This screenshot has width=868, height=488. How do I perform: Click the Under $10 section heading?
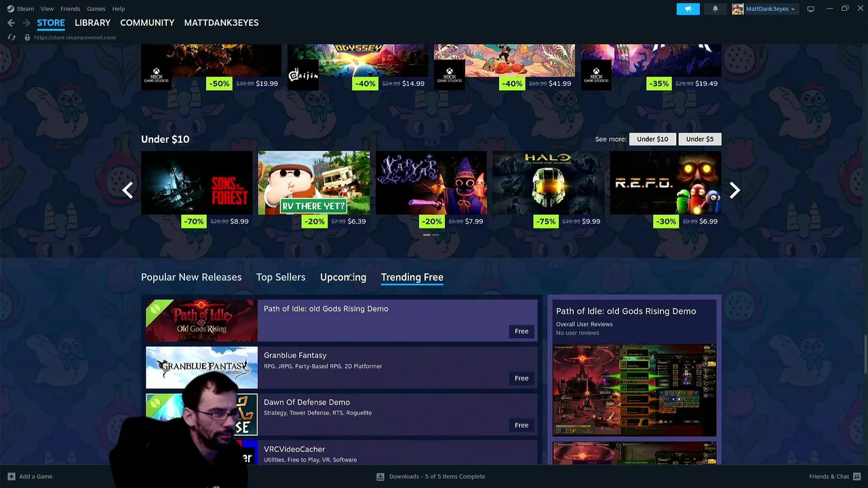click(165, 139)
